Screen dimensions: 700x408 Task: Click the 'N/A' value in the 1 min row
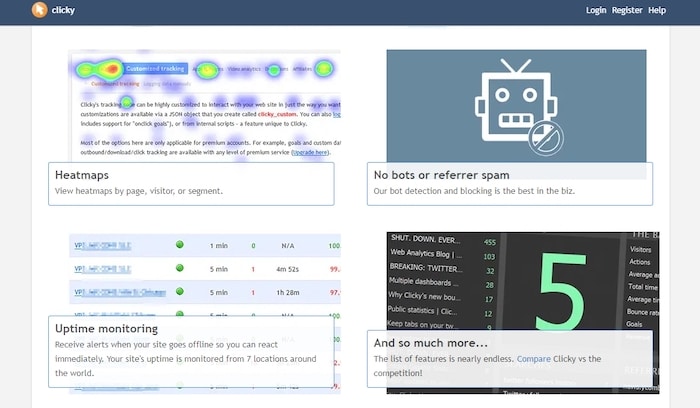tap(288, 246)
